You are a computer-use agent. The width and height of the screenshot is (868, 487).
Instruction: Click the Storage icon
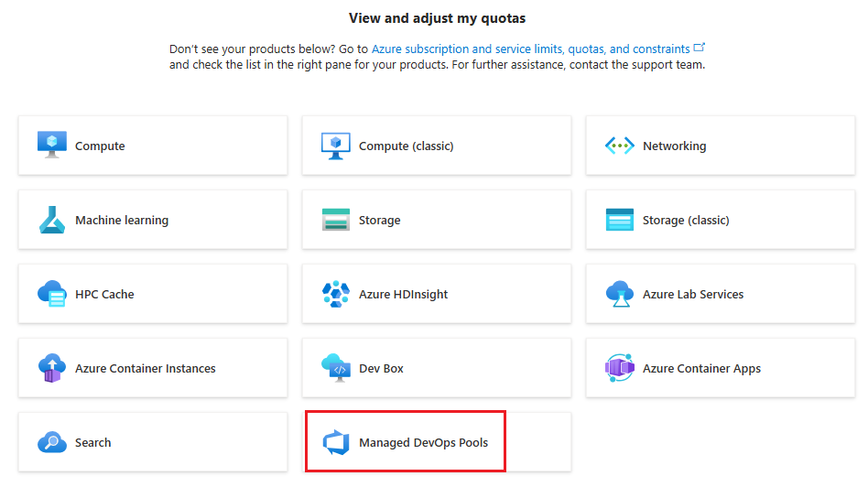tap(336, 220)
